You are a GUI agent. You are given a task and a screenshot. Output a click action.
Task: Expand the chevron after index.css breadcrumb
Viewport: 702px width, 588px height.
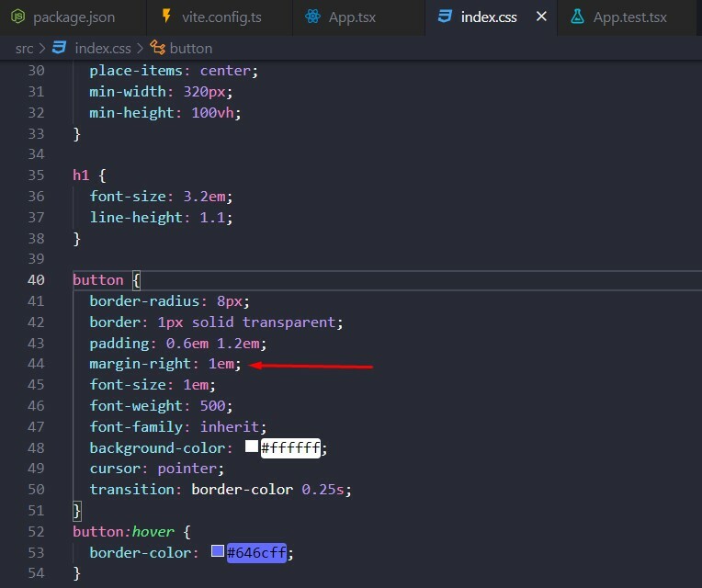click(141, 49)
